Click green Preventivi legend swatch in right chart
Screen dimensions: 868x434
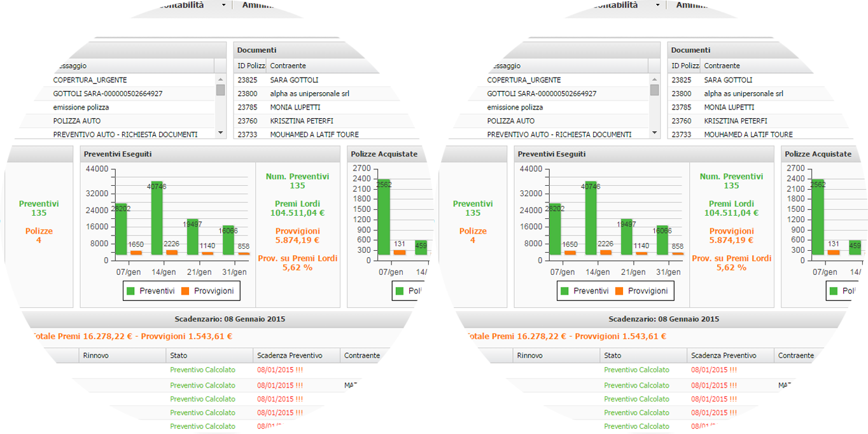tap(565, 291)
